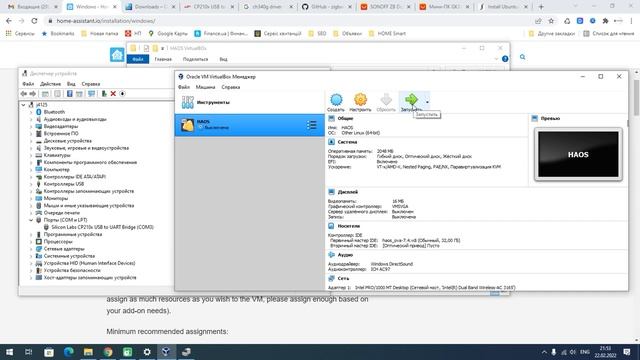
Task: Open the Chrome extensions puzzle icon
Action: click(605, 21)
